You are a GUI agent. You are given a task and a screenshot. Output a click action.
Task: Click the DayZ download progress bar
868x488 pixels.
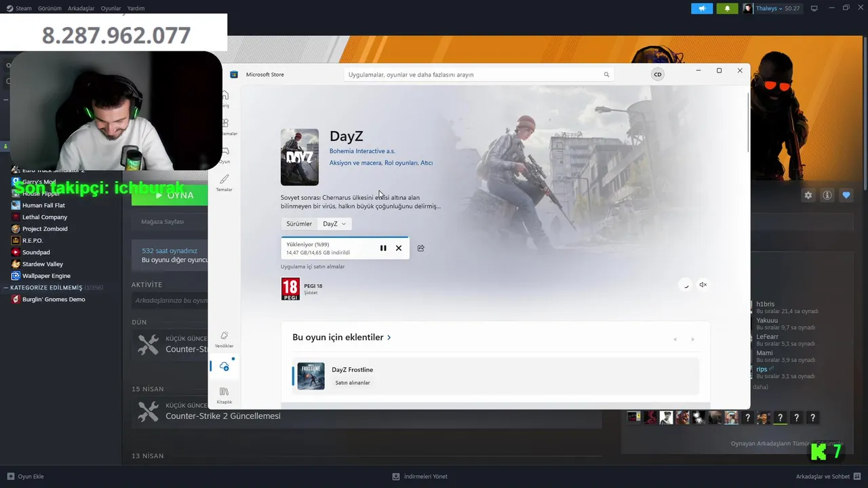pos(344,237)
